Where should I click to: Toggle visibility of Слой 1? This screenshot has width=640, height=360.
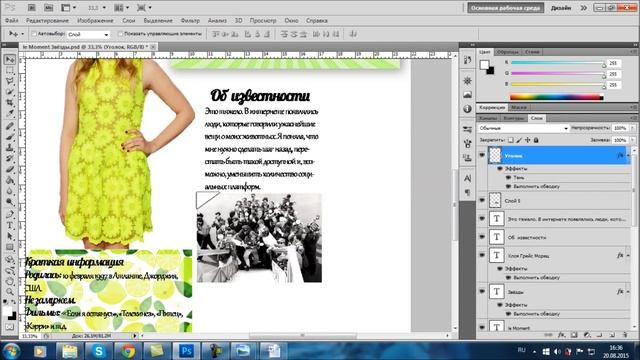[482, 200]
